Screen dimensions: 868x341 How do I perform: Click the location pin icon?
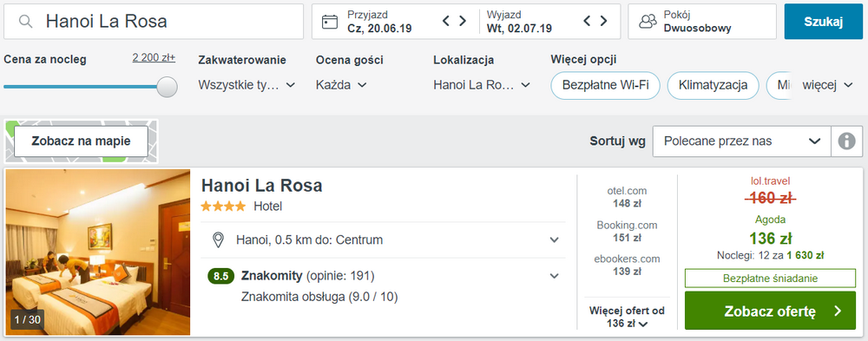tap(218, 240)
